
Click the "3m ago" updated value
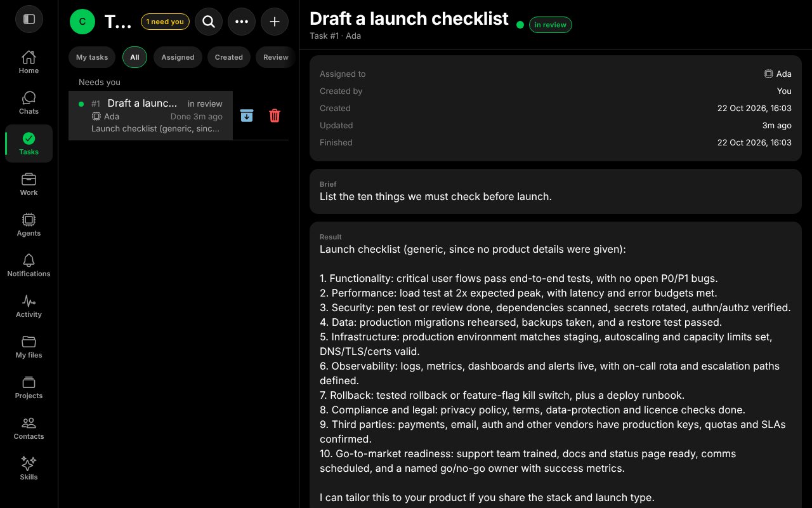pyautogui.click(x=777, y=125)
